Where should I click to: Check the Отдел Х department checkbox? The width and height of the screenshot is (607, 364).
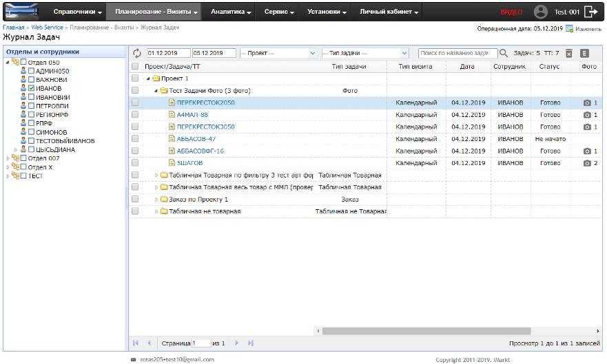pos(23,167)
